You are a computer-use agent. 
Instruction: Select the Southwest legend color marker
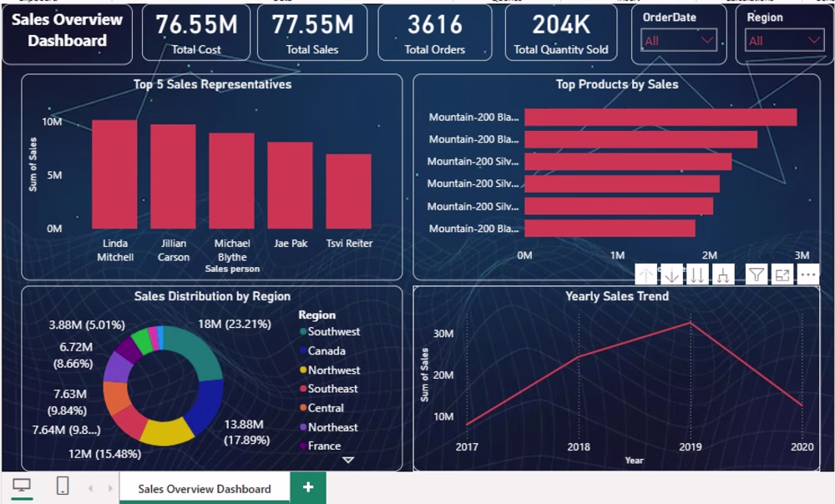(303, 331)
